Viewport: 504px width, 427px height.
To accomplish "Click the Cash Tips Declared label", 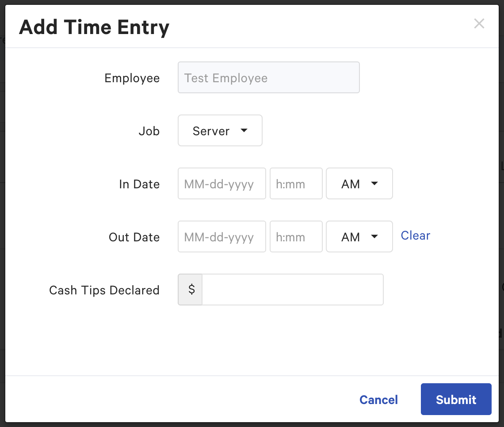I will [x=104, y=290].
